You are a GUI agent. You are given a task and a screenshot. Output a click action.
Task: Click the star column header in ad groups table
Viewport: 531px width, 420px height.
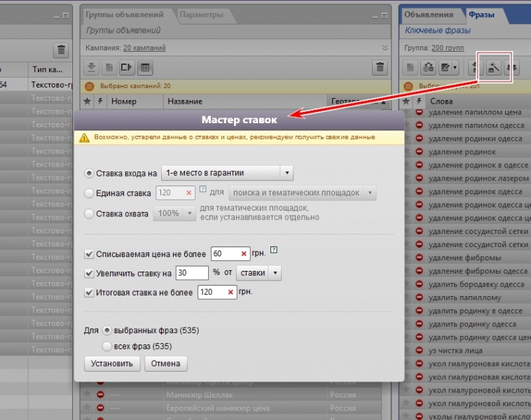click(87, 101)
